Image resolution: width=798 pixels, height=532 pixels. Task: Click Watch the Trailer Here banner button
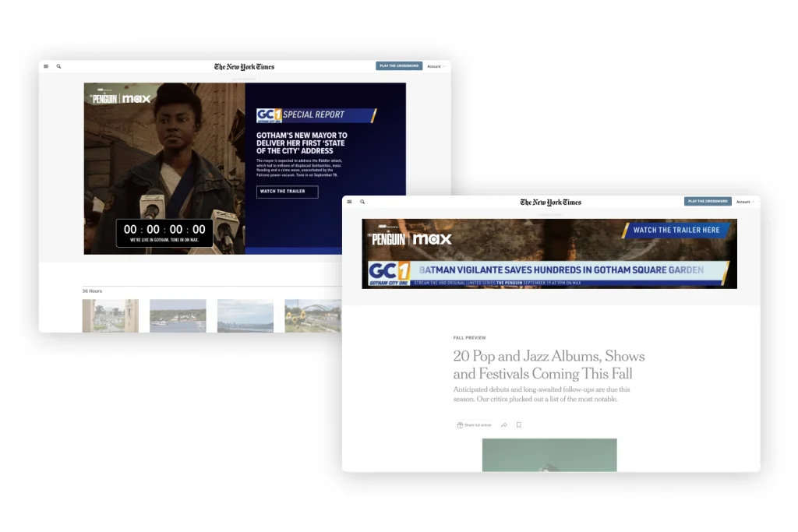[x=676, y=231]
